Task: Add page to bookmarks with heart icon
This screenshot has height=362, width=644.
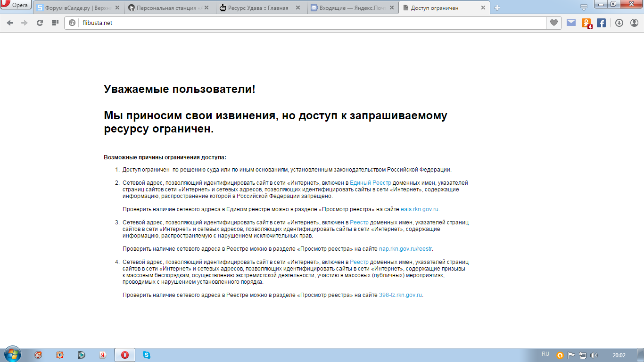Action: [554, 23]
